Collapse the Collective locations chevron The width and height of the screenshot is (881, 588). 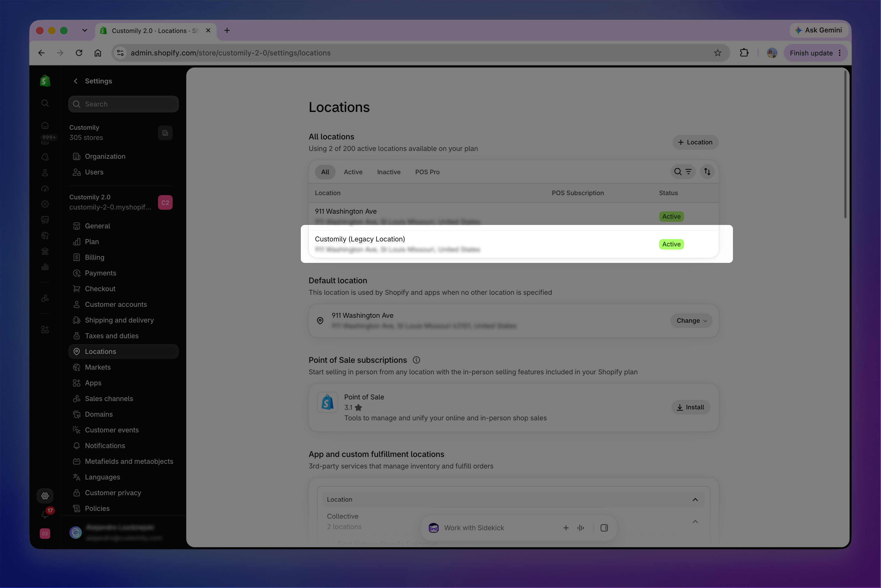pyautogui.click(x=695, y=522)
